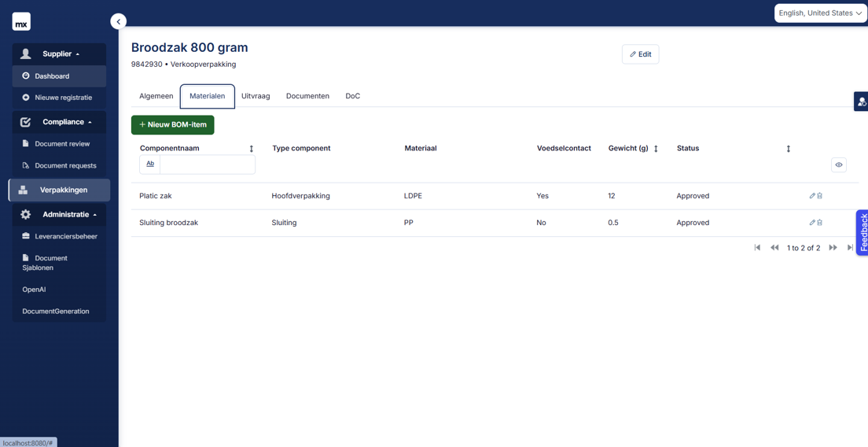Click the Hoofdverpakking cell
This screenshot has width=868, height=447.
point(300,195)
